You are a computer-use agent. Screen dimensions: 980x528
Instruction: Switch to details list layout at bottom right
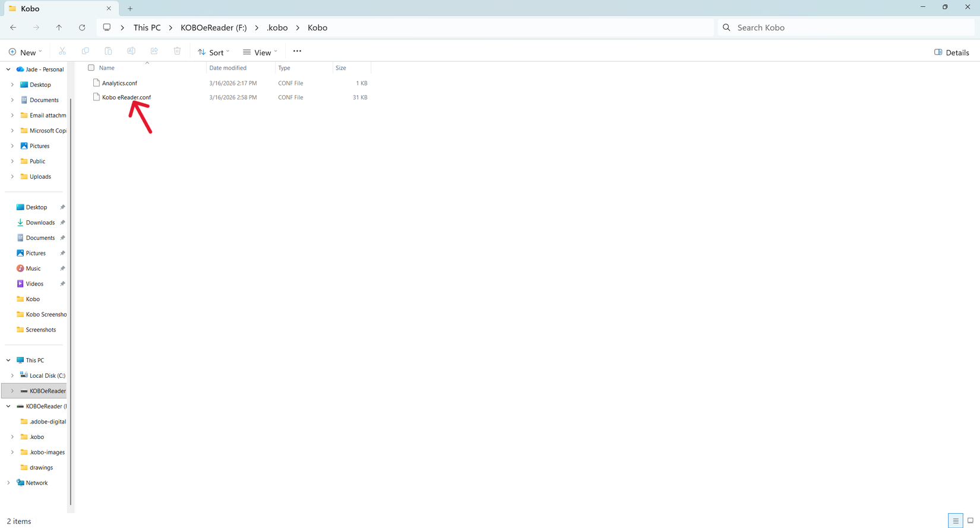(x=955, y=521)
